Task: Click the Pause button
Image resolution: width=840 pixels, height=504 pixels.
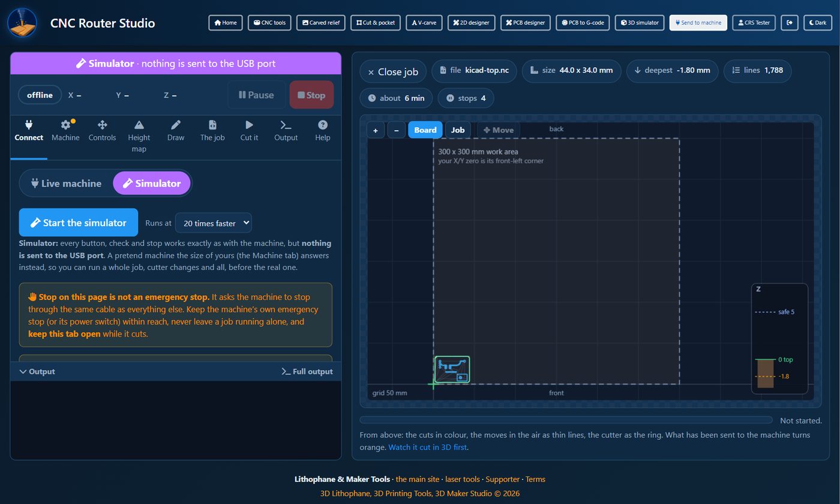Action: 256,95
